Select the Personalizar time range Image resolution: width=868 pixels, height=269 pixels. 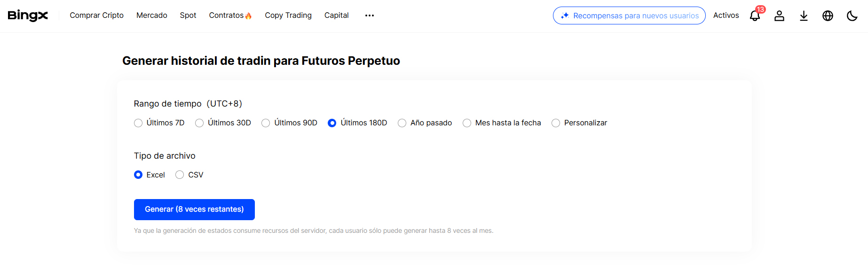[x=556, y=123]
